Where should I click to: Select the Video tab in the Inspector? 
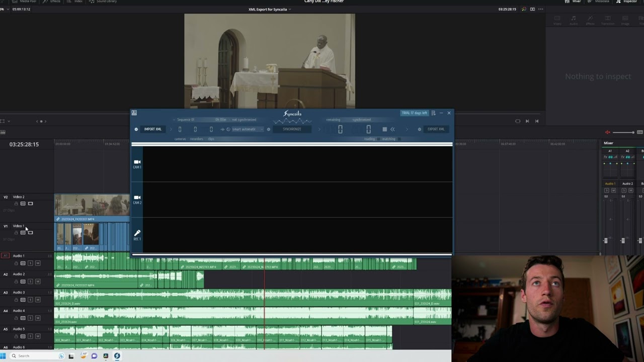coord(557,20)
